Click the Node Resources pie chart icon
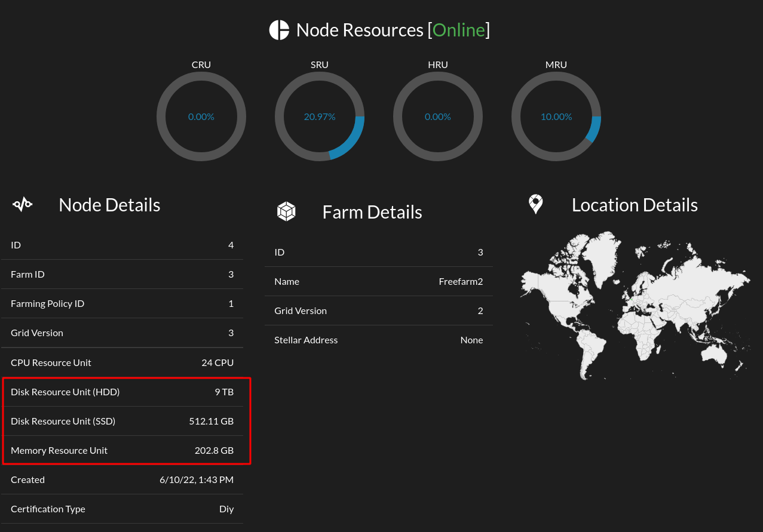The image size is (763, 532). click(279, 29)
